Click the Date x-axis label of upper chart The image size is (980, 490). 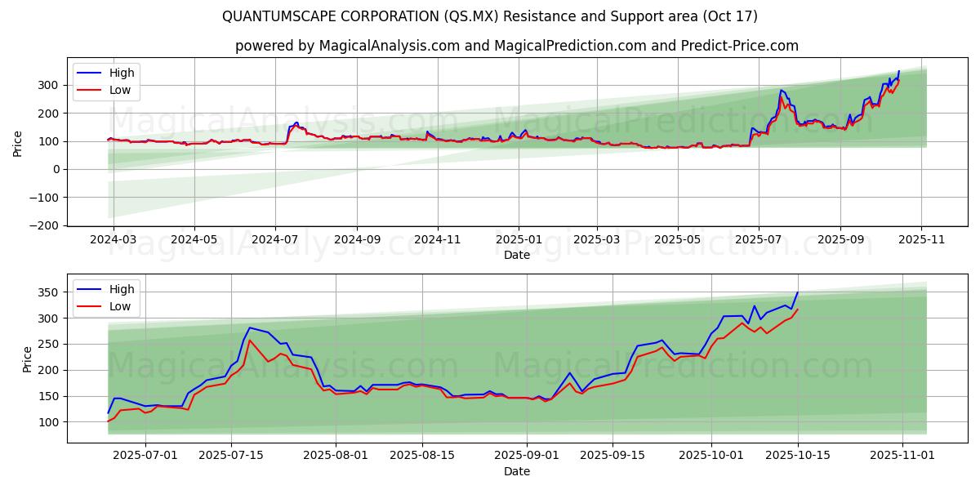point(516,255)
